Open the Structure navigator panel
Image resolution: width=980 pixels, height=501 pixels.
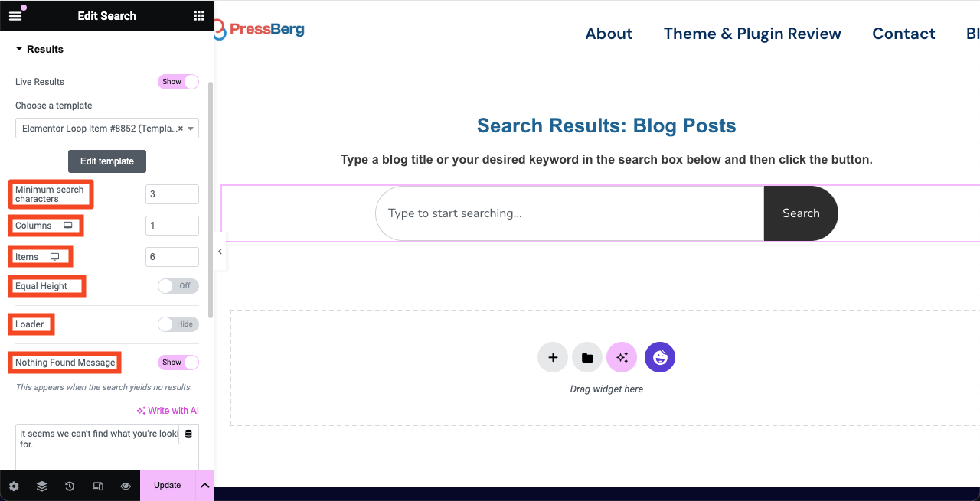(41, 486)
